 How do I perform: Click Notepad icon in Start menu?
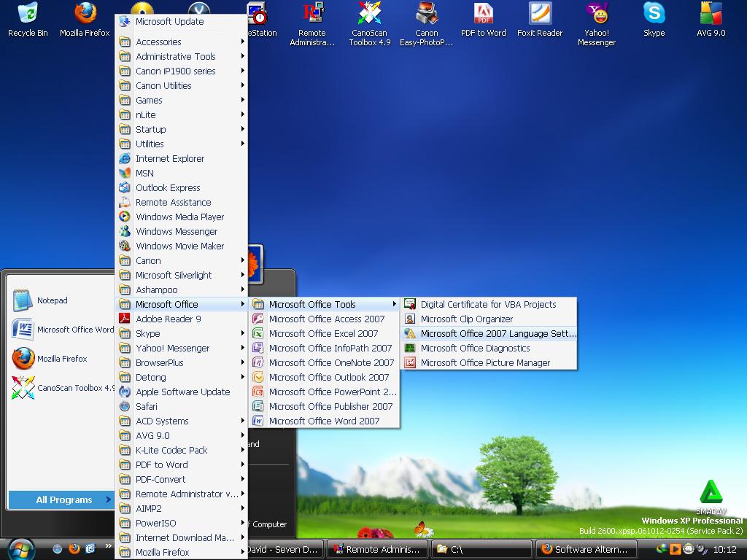[23, 300]
